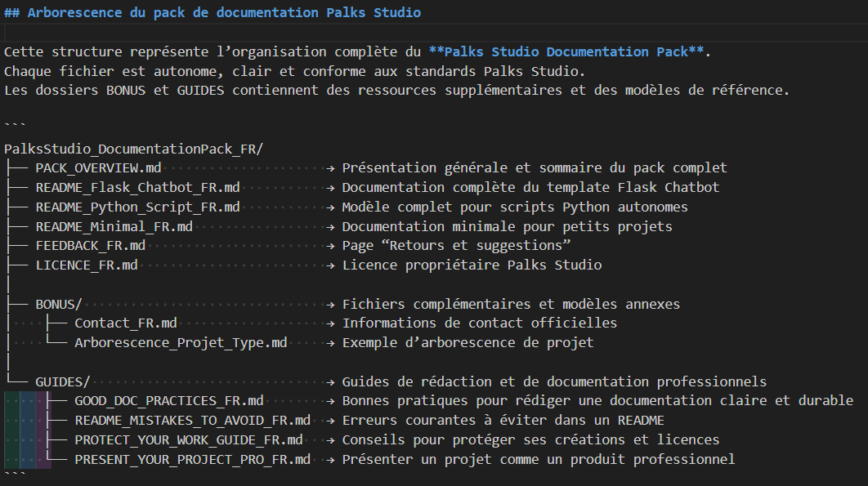
Task: Select README_Flask_Chatbot_FR.md file name
Action: point(137,188)
